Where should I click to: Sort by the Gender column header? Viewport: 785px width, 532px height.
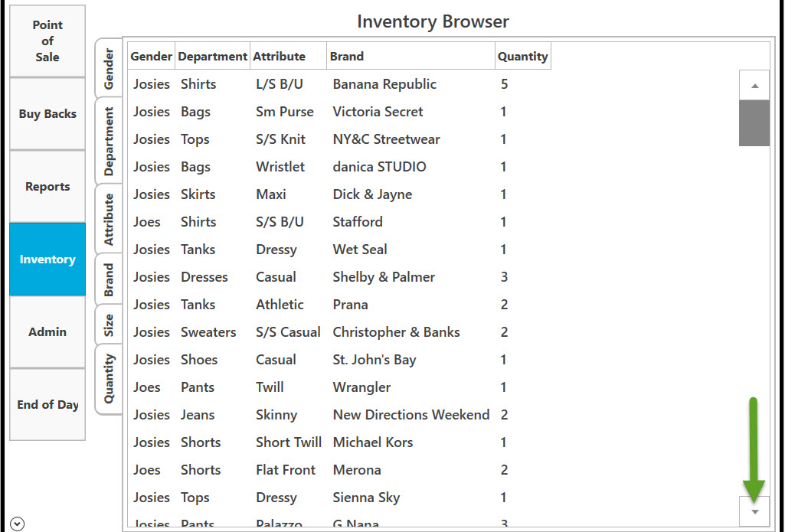(x=151, y=56)
